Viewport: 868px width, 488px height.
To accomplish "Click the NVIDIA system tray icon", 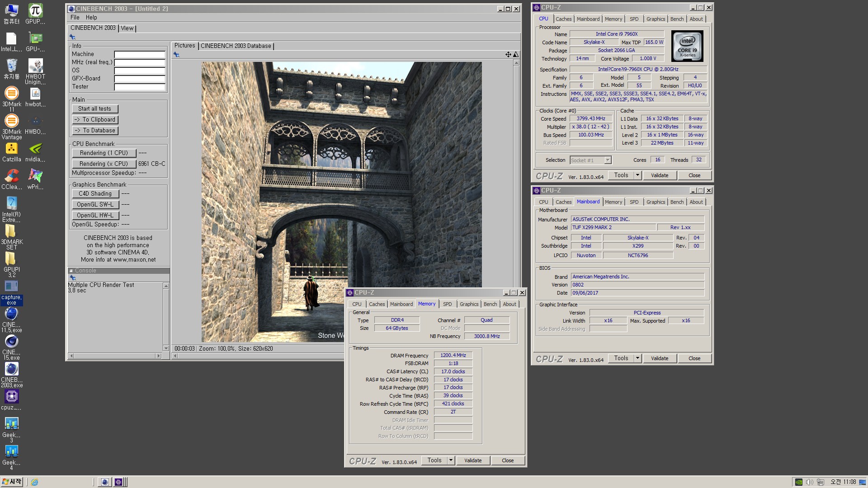I will (x=799, y=482).
